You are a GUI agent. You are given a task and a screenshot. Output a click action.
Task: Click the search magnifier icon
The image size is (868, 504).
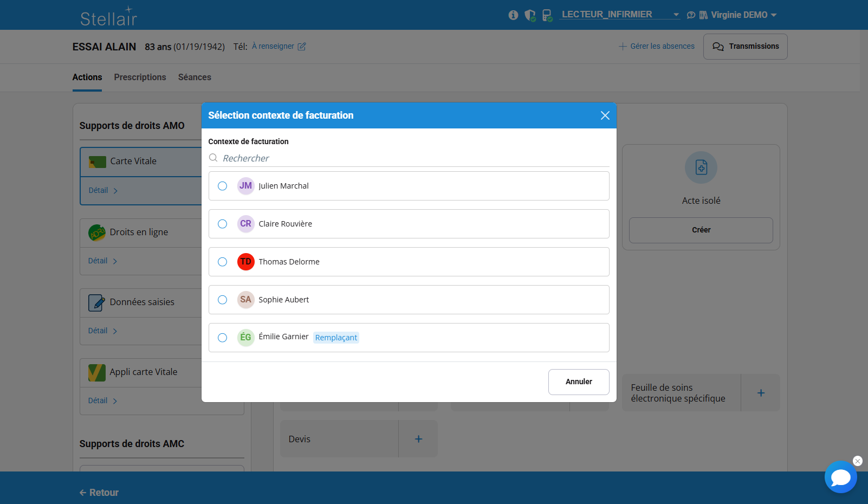coord(213,158)
